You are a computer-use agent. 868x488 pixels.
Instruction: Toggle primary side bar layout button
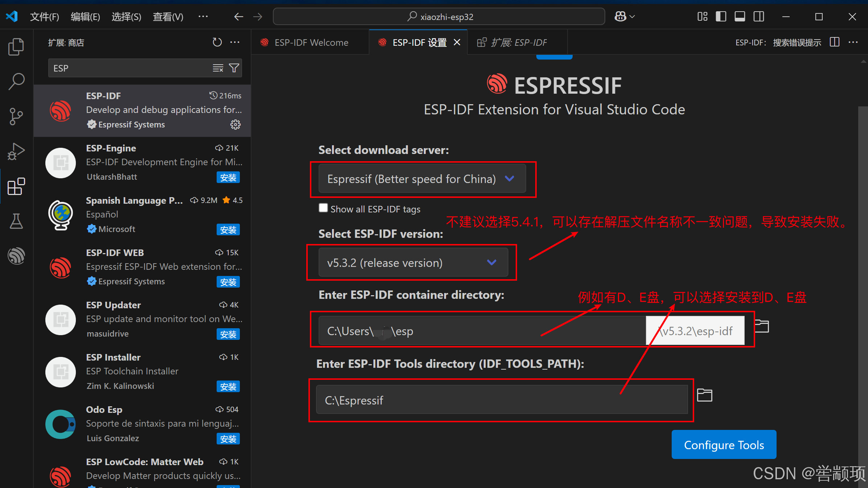click(x=721, y=17)
